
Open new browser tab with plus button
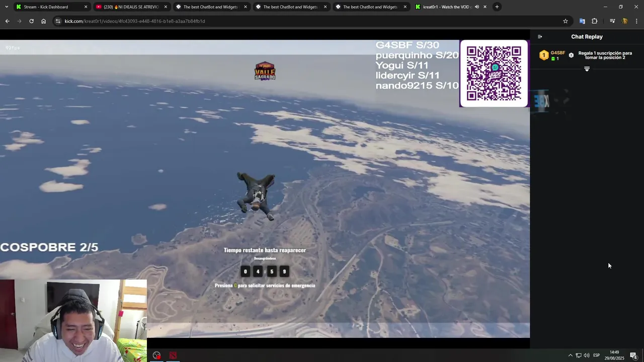(x=497, y=7)
